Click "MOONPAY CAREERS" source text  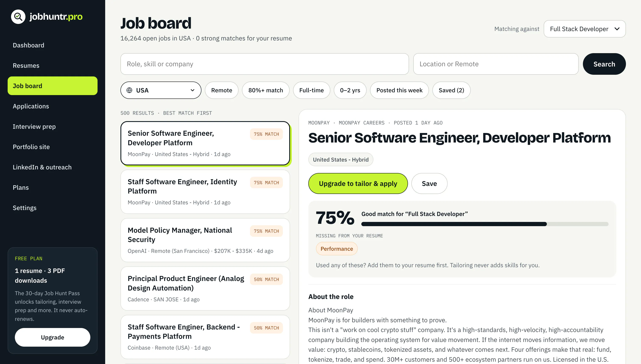click(361, 123)
